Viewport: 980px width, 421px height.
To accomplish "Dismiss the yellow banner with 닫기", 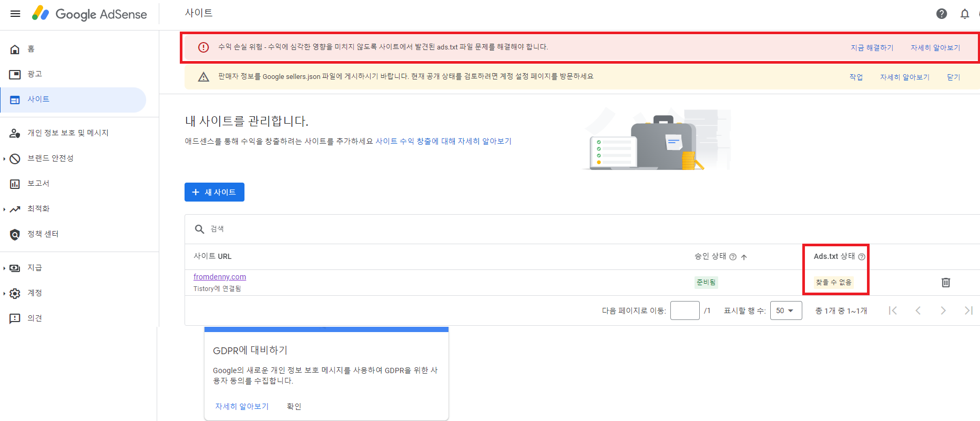I will [x=953, y=77].
